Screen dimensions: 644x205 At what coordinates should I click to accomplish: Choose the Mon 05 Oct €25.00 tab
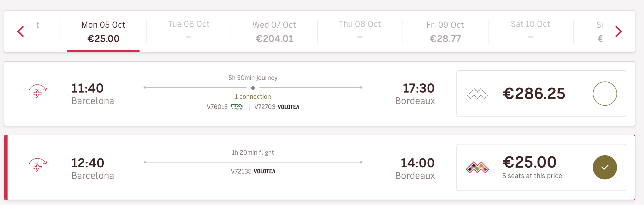tap(103, 31)
